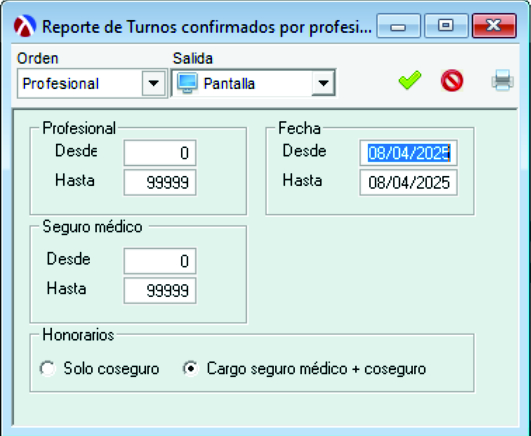Focus the Profesional Hasta field
This screenshot has height=436, width=531.
coord(160,183)
